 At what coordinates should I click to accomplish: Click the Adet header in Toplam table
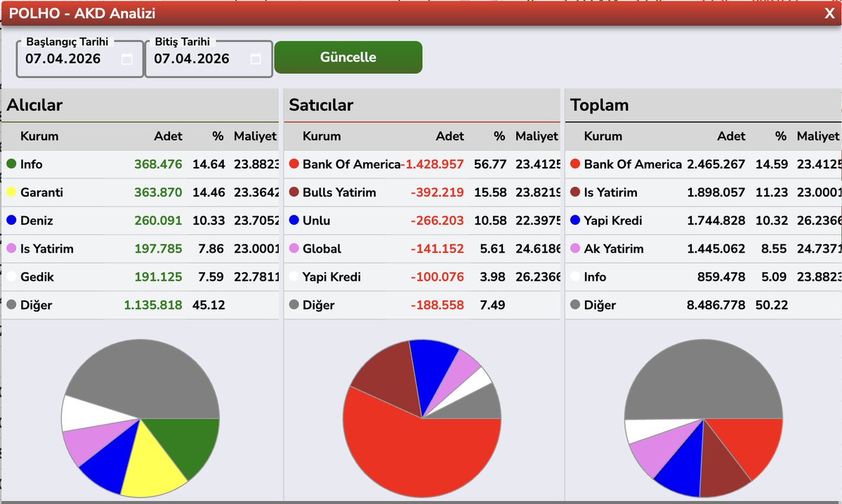point(731,136)
